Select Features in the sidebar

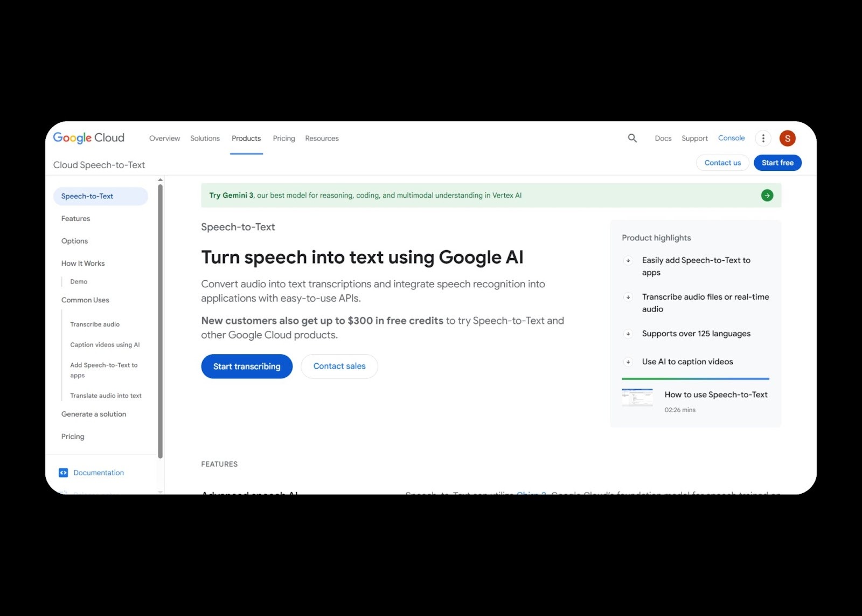pos(75,219)
